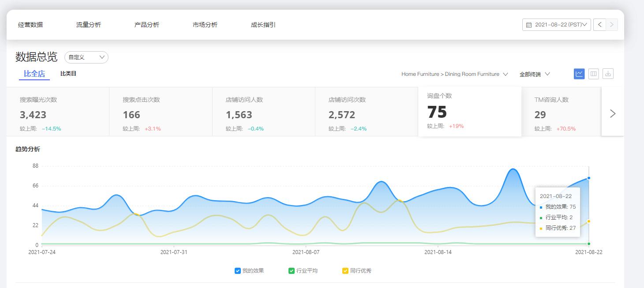Open the 产品分析 tab
The width and height of the screenshot is (644, 288).
147,25
